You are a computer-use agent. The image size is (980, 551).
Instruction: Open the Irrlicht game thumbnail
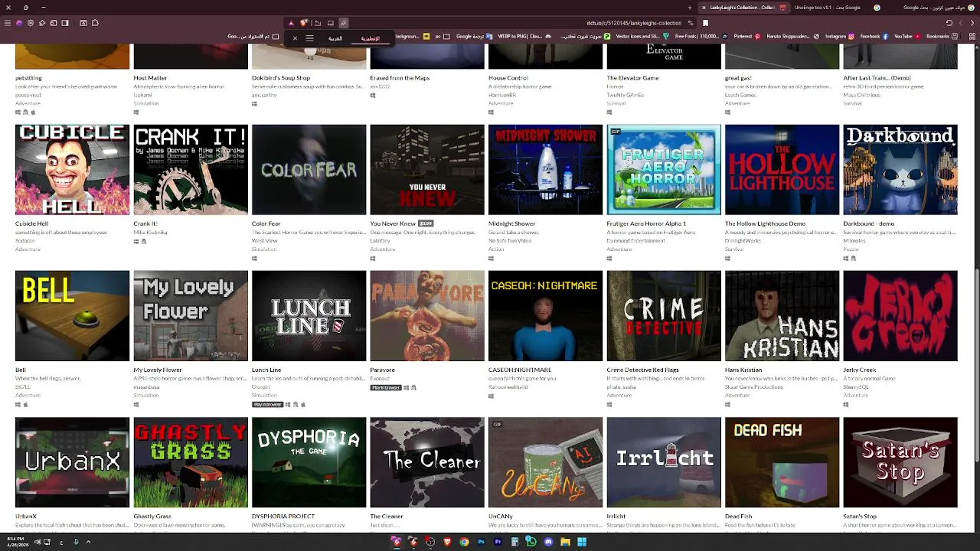664,462
